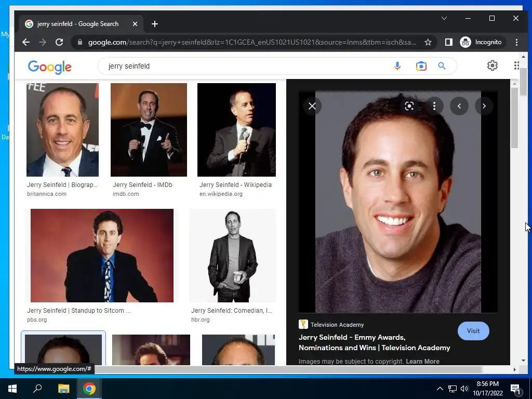
Task: Go back using the browser back arrow
Action: (26, 42)
